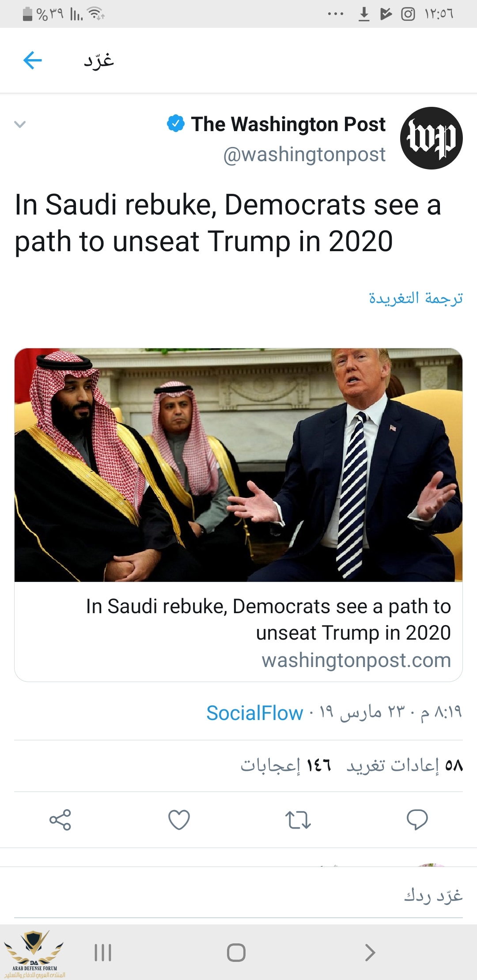Open the @washingtonpost handle

pos(304,155)
